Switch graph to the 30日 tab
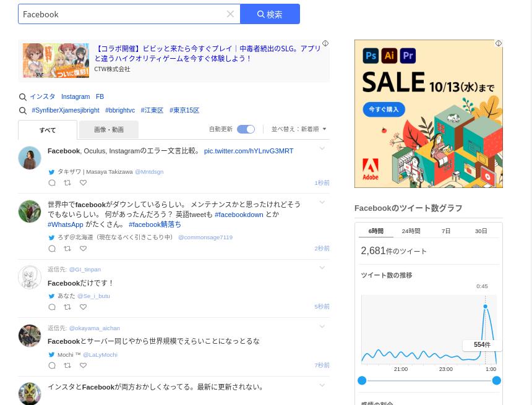This screenshot has width=532, height=405. 481,231
